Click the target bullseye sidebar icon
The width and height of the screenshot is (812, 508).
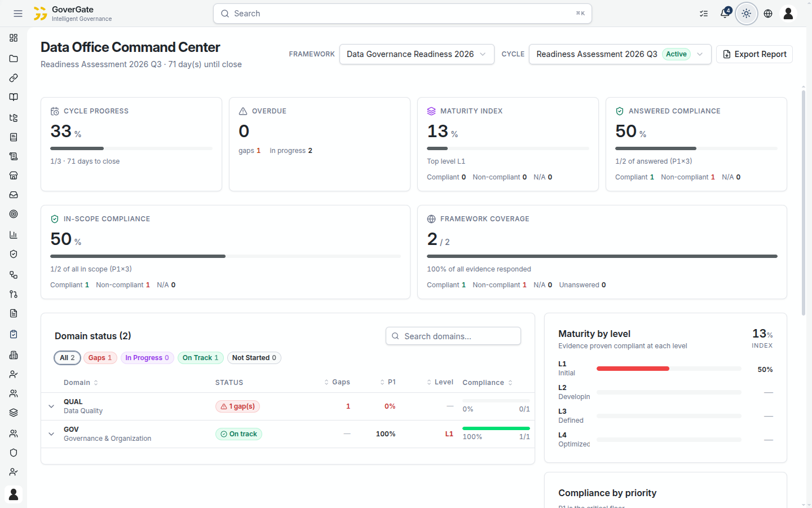pyautogui.click(x=14, y=214)
